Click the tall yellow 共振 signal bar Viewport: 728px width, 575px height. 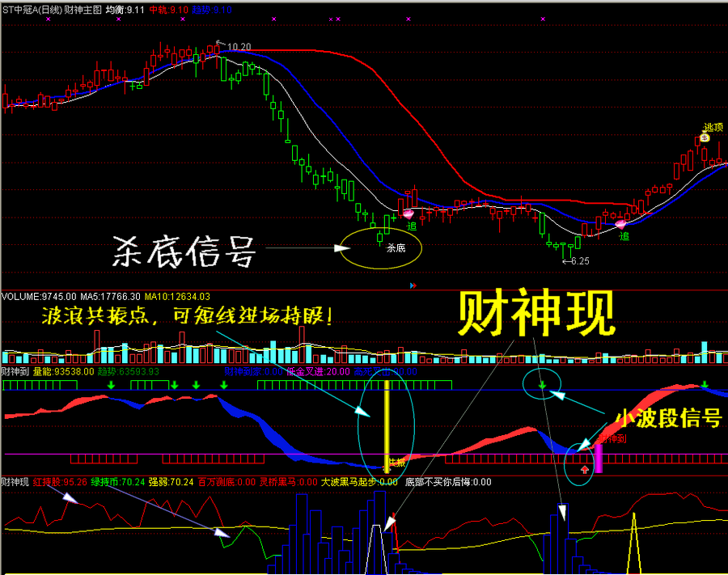(387, 425)
